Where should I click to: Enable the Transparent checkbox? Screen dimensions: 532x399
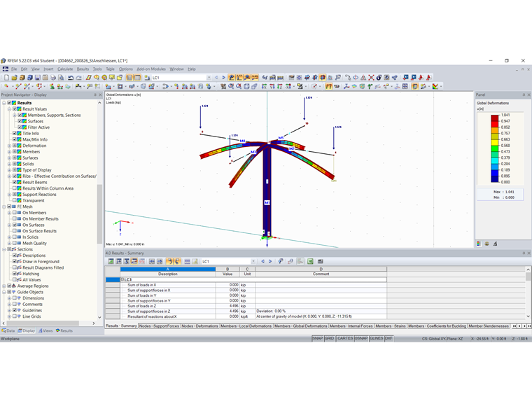click(15, 200)
